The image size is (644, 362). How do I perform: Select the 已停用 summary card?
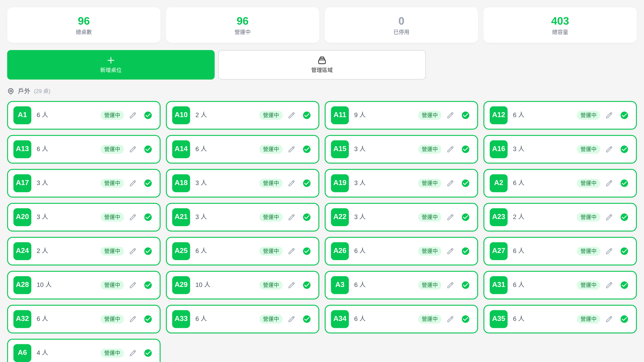[x=401, y=25]
